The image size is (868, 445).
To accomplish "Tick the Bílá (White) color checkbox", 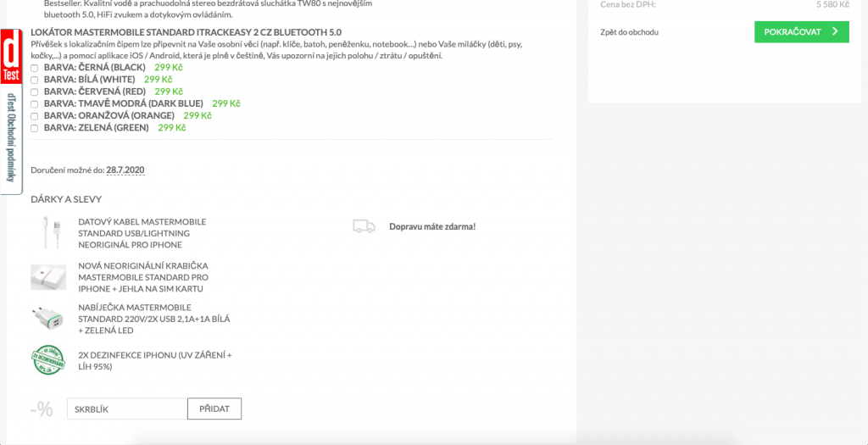I will 34,80.
